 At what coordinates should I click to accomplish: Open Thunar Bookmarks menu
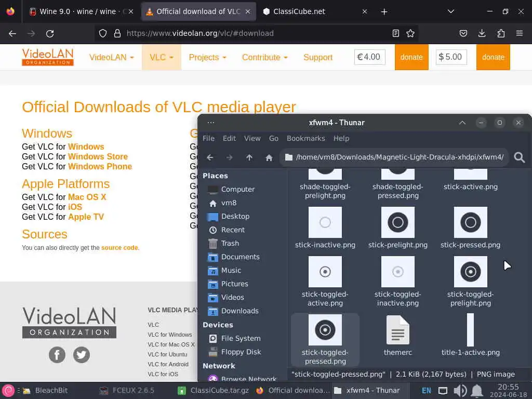[305, 138]
